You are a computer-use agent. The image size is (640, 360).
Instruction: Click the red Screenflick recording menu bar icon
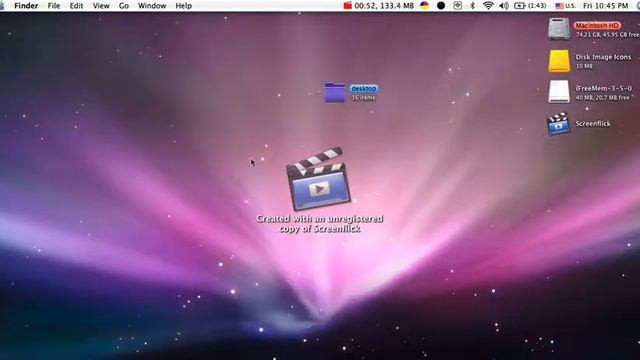[x=347, y=5]
